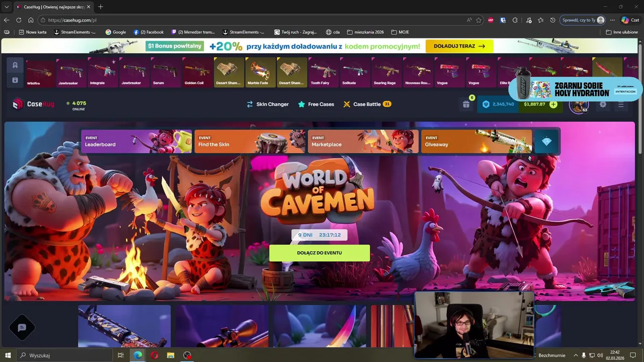Open the Leaderboard event tile

pyautogui.click(x=136, y=141)
